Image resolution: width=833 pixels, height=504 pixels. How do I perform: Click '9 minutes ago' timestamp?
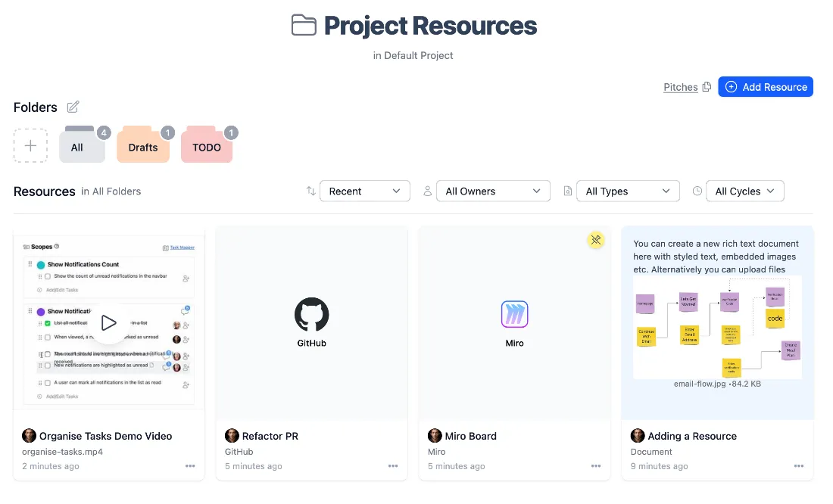660,466
